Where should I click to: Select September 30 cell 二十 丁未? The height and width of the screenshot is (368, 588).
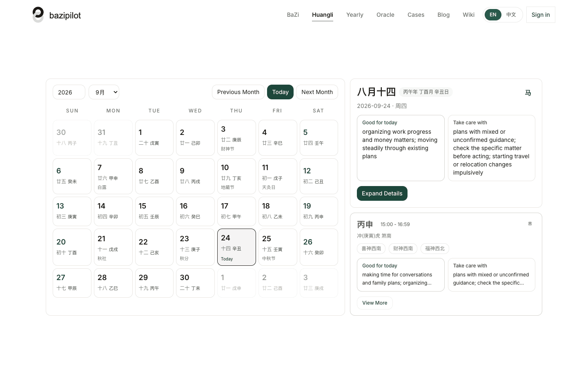point(195,283)
